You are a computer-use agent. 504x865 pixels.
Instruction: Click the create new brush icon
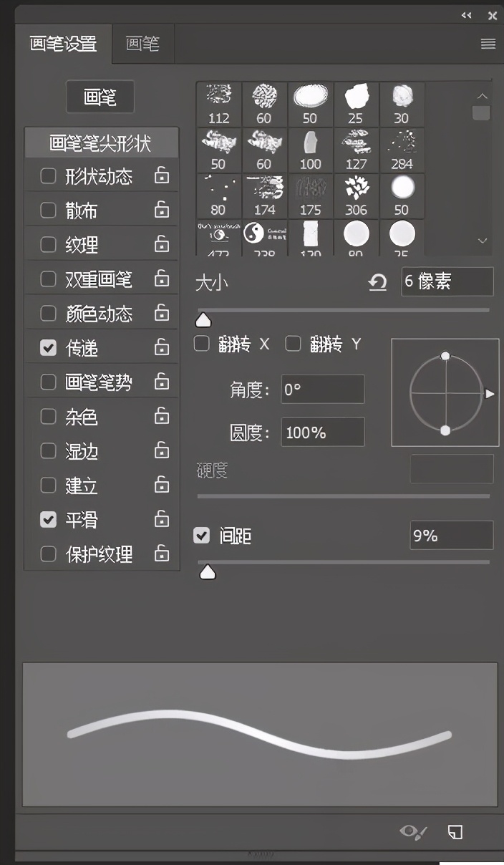tap(455, 832)
